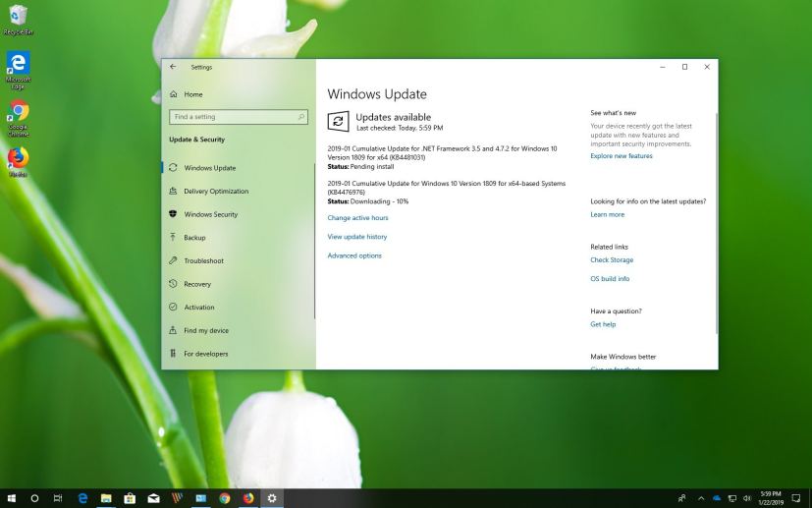
Task: Open Cortana circle on the taskbar
Action: click(x=34, y=498)
